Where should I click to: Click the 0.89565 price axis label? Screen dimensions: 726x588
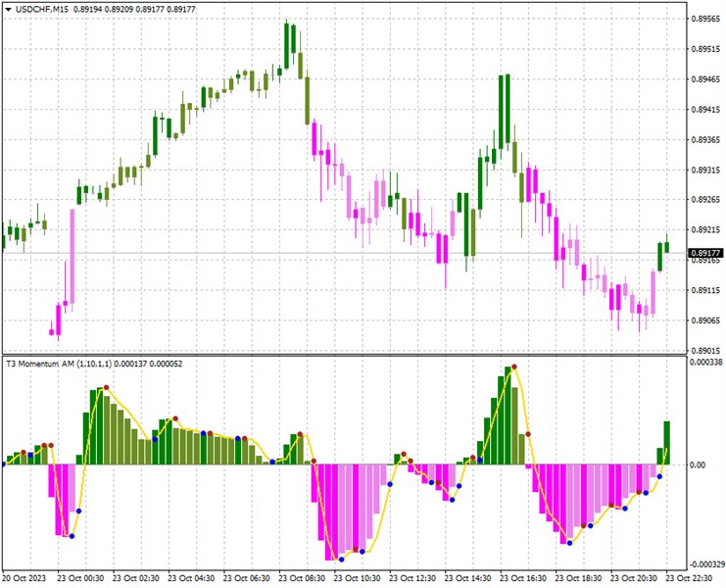[x=704, y=19]
